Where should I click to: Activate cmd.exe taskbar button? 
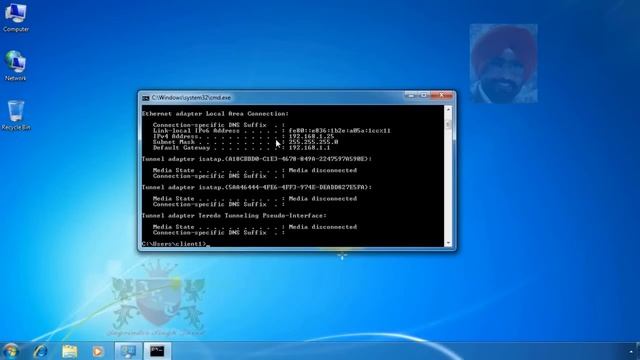157,351
